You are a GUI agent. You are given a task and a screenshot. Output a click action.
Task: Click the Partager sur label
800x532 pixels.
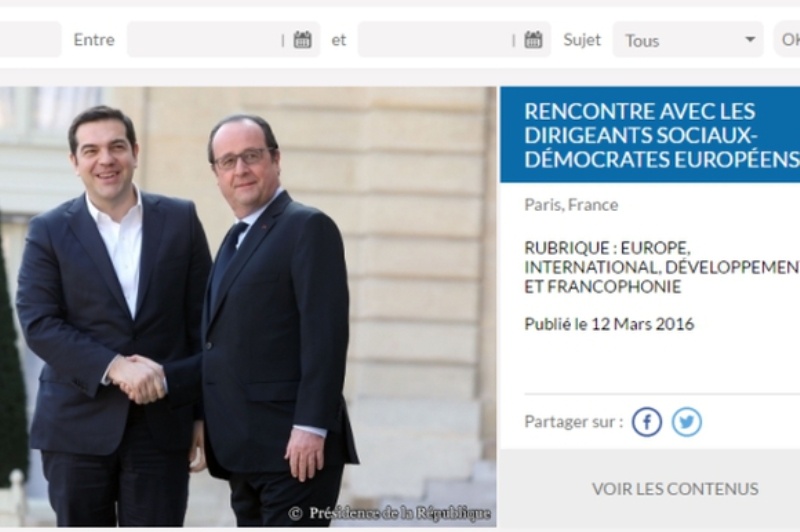(573, 422)
